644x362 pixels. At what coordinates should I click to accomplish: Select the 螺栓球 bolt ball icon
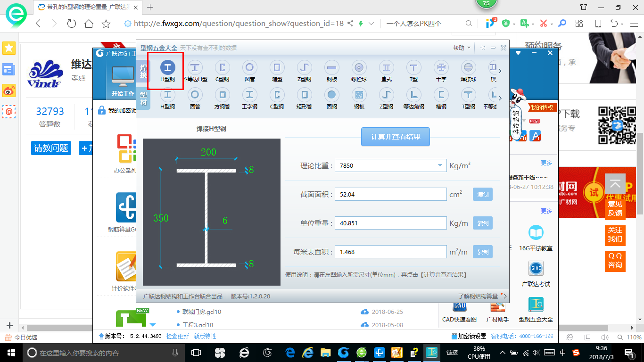click(x=359, y=71)
